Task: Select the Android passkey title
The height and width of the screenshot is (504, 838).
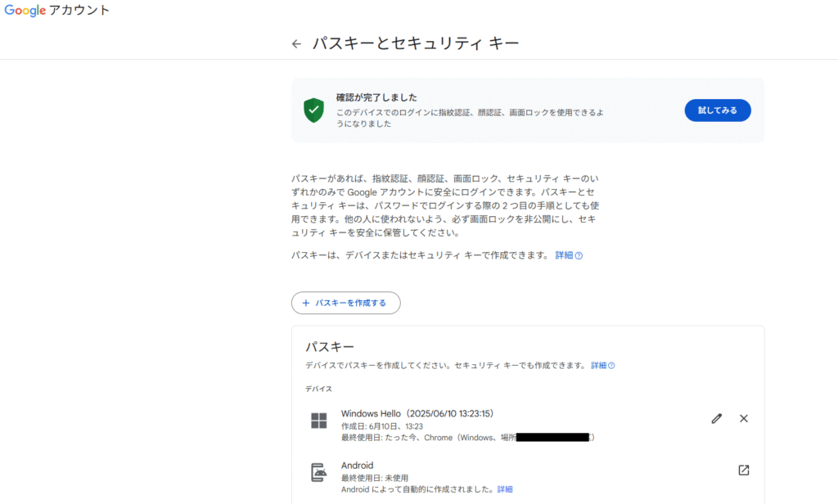Action: 357,466
